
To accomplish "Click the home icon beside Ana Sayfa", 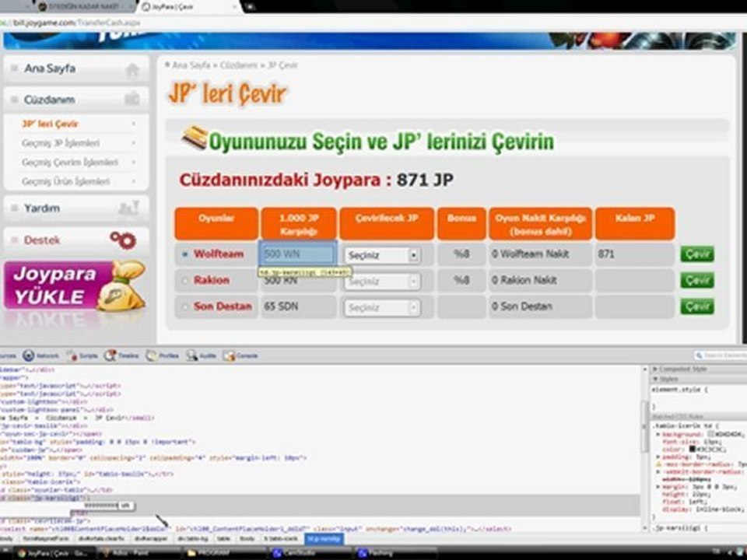I will 132,70.
